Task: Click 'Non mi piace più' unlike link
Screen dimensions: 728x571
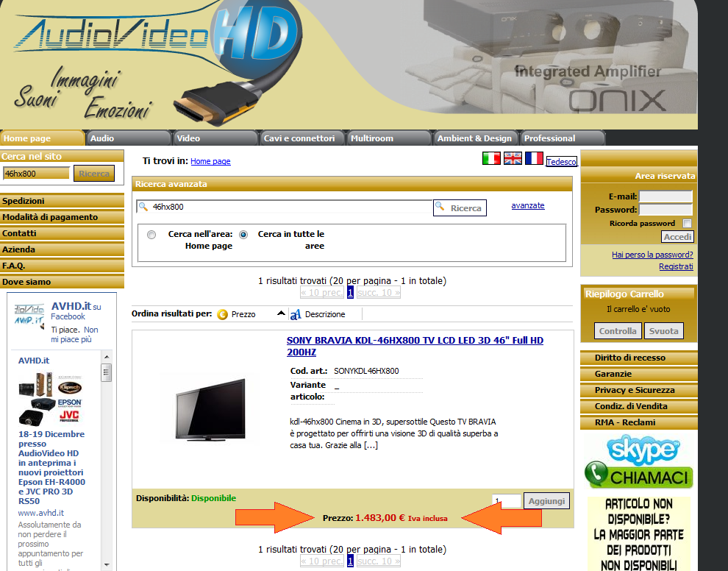Action: coord(74,335)
